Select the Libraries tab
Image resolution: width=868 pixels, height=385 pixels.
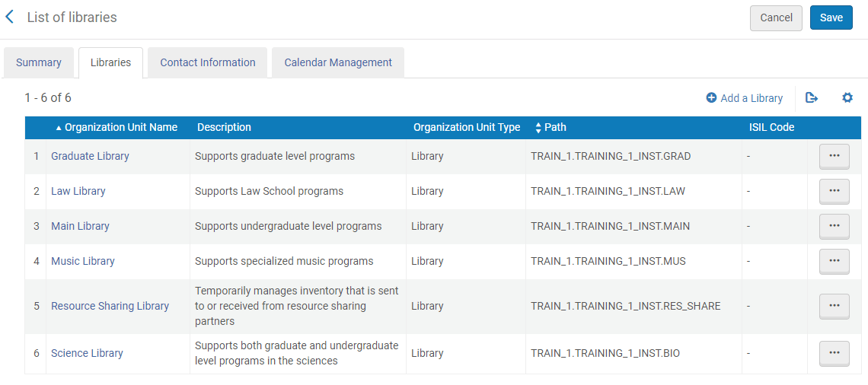(110, 62)
